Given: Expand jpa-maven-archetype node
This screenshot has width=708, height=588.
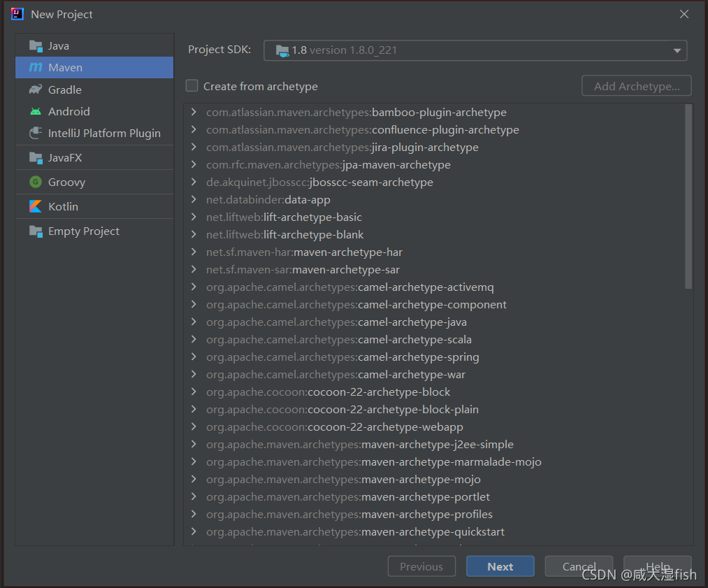Looking at the screenshot, I should (194, 164).
